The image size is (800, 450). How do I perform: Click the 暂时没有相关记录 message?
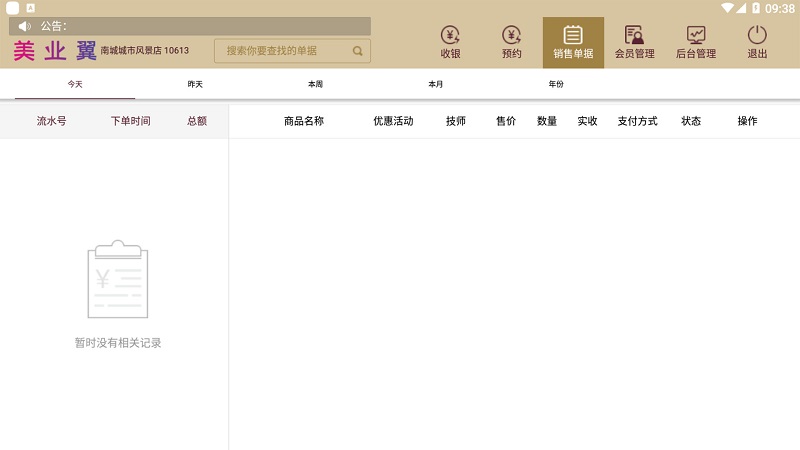118,343
